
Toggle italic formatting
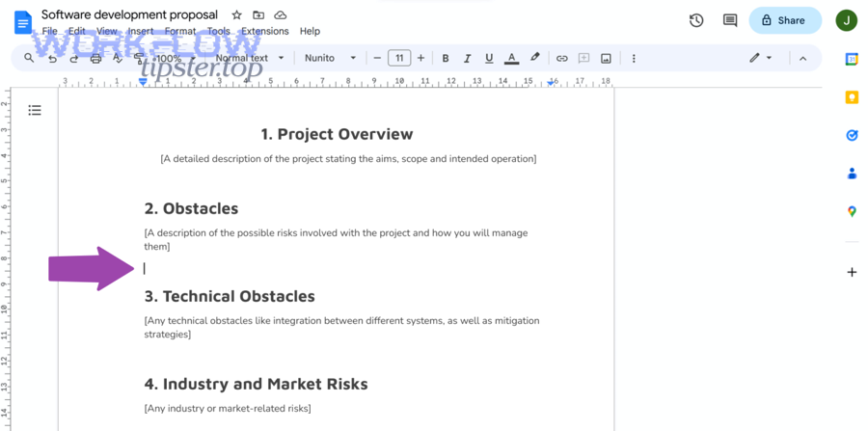pos(467,58)
